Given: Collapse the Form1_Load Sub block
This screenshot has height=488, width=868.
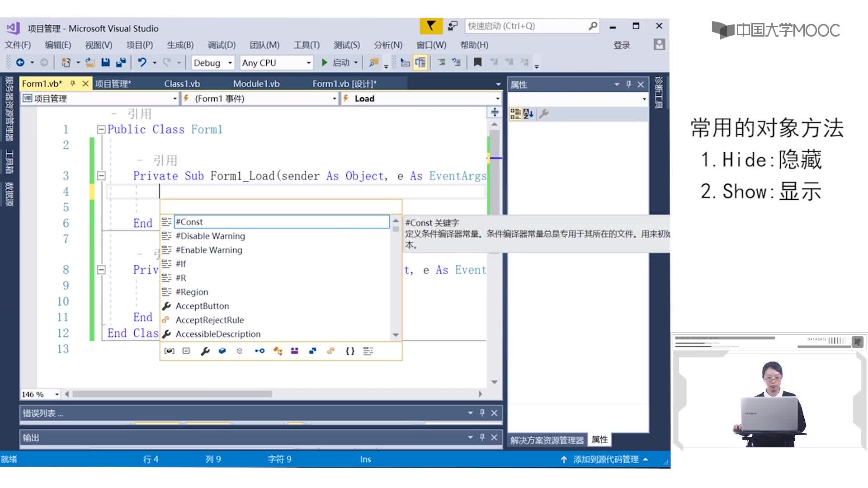Looking at the screenshot, I should (x=101, y=176).
